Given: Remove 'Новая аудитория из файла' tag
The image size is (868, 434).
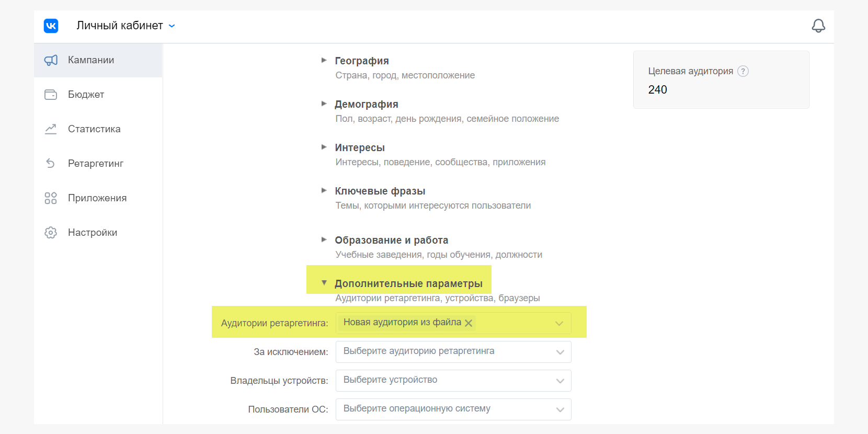Looking at the screenshot, I should pyautogui.click(x=469, y=323).
